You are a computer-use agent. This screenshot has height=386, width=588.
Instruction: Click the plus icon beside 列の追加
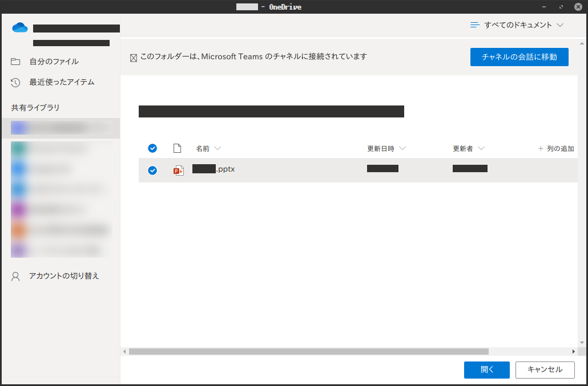click(x=541, y=148)
